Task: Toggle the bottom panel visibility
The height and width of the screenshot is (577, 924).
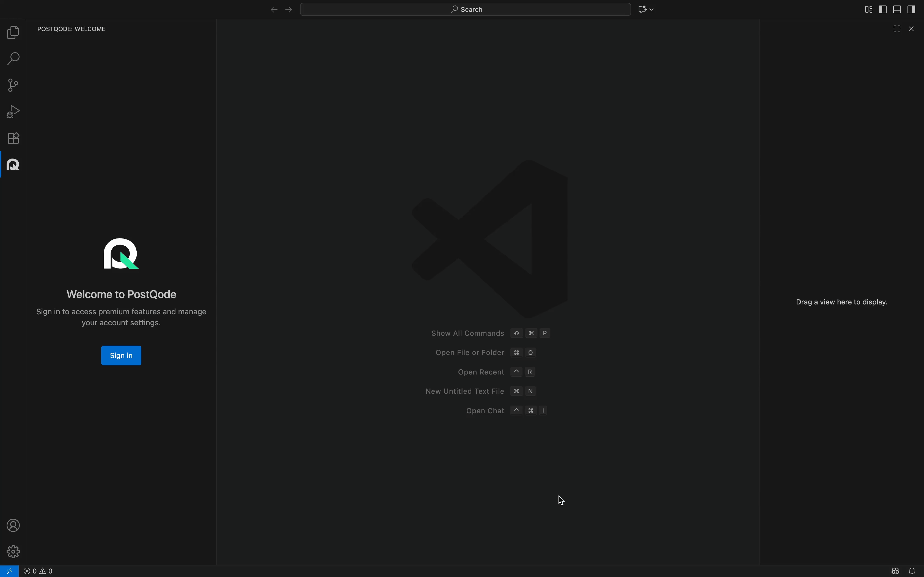Action: [x=897, y=10]
